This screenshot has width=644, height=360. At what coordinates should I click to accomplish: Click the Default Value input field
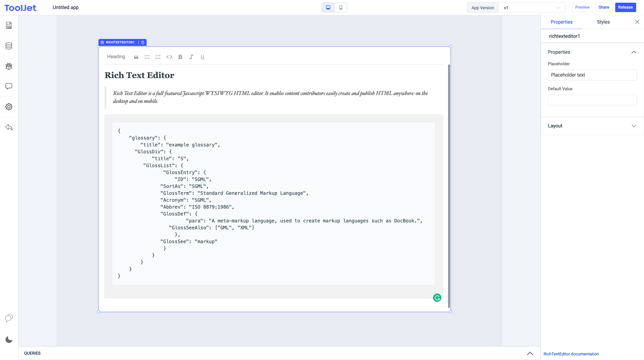pos(592,100)
